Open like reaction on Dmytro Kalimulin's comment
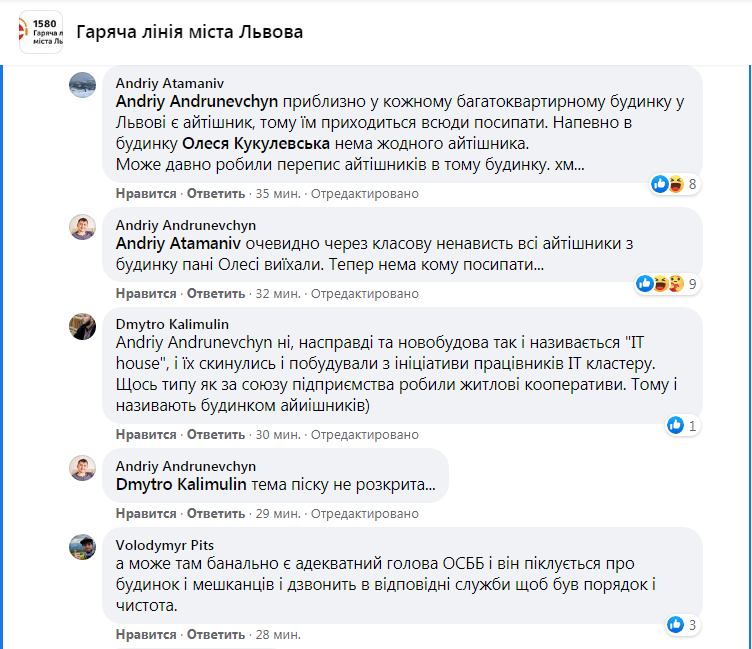The width and height of the screenshot is (752, 649). tap(677, 426)
